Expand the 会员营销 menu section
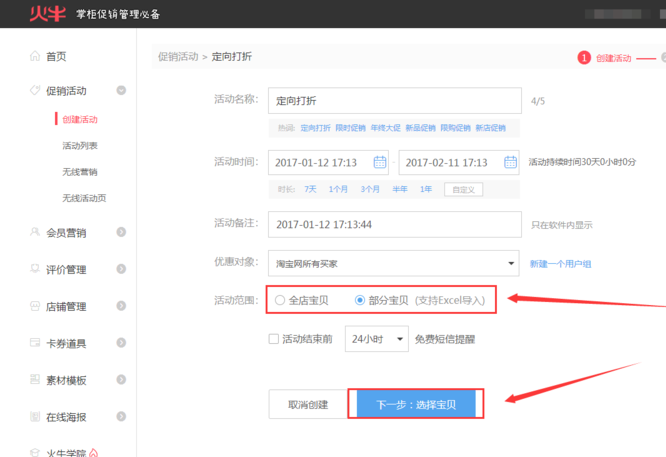Image resolution: width=666 pixels, height=457 pixels. [x=121, y=232]
